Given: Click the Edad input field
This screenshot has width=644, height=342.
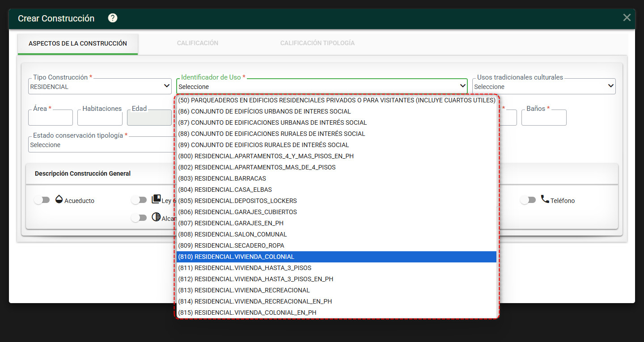Looking at the screenshot, I should point(149,118).
